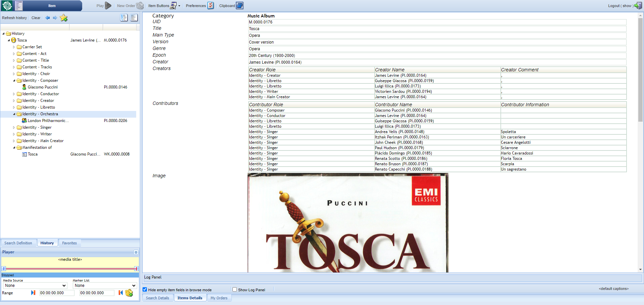Add to favorites with star icon
The width and height of the screenshot is (644, 305).
coord(64,18)
